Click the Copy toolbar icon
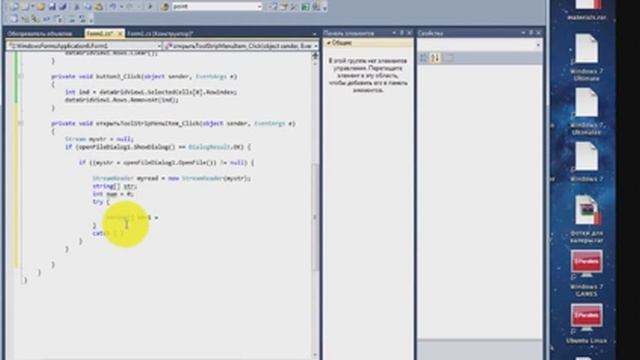Screen dimensions: 640x360 point(87,7)
